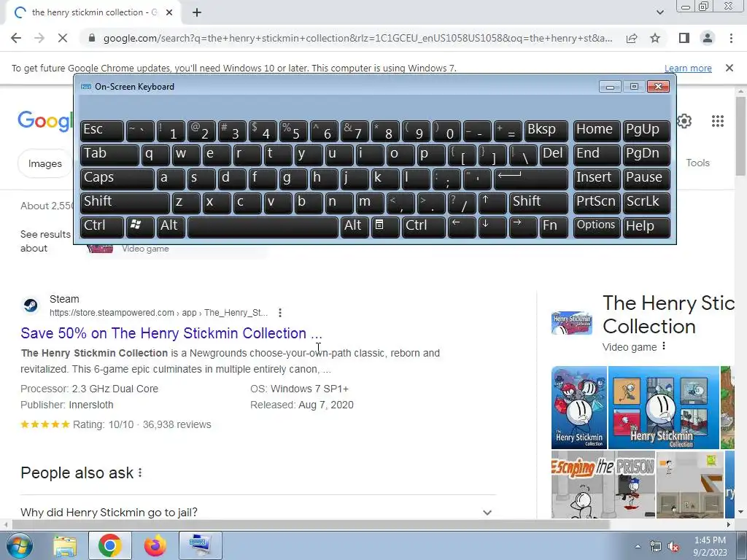Show hidden system tray icons
This screenshot has height=560, width=747.
(x=638, y=547)
